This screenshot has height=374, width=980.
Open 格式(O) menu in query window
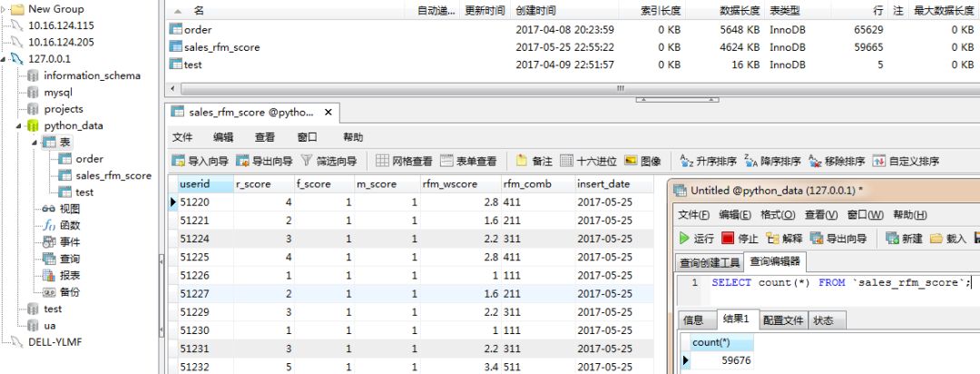(778, 214)
